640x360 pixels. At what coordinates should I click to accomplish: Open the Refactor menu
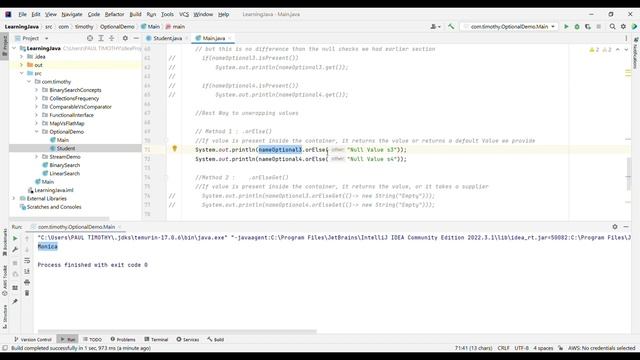click(114, 14)
